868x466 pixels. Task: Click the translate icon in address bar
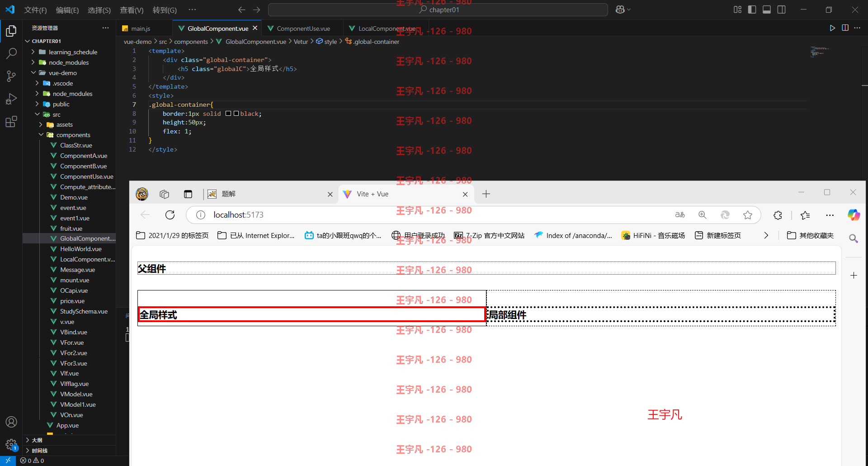[680, 215]
